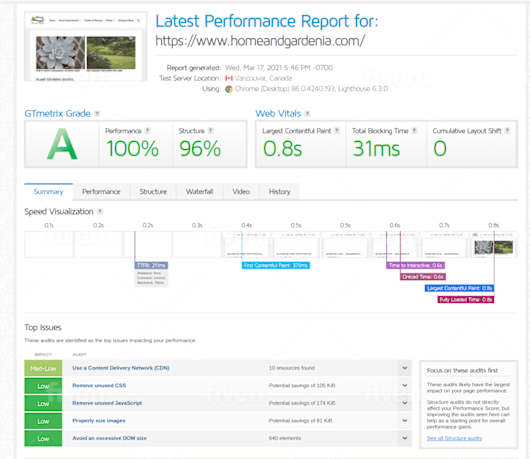
Task: Click the homeandgardenia.com URL heading
Action: pos(260,41)
